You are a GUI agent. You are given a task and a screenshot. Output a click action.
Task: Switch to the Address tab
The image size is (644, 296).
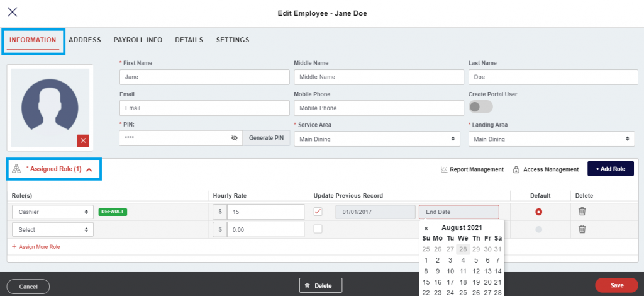click(85, 40)
